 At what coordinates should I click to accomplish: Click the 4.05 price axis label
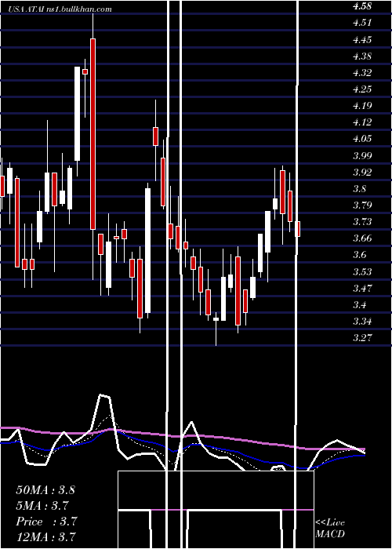click(362, 139)
